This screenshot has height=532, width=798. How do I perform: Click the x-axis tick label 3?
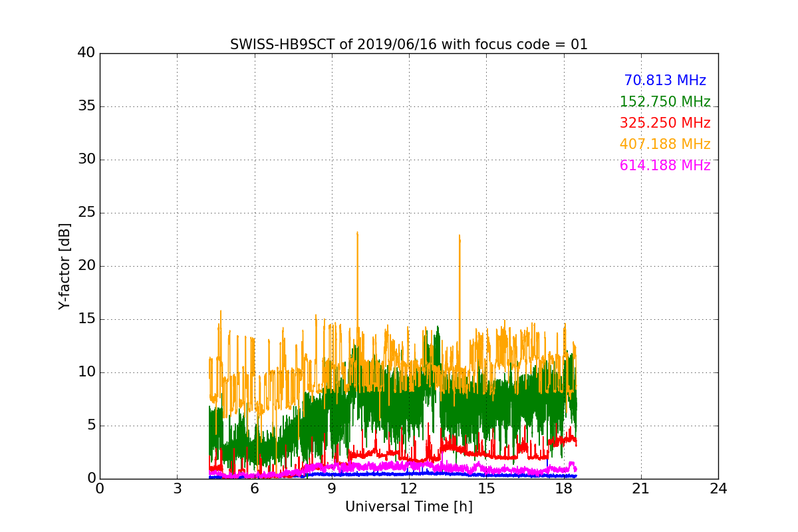click(x=177, y=489)
